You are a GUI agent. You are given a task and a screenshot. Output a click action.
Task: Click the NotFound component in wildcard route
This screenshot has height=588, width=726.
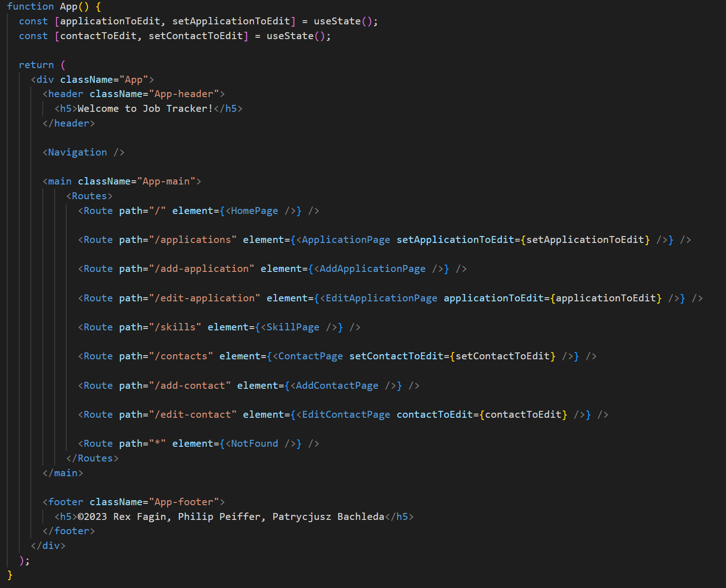(254, 444)
